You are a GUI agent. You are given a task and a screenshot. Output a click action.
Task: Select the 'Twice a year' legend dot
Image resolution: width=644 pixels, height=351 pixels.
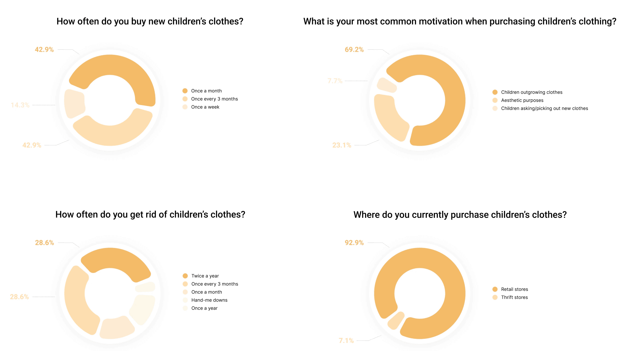point(185,276)
